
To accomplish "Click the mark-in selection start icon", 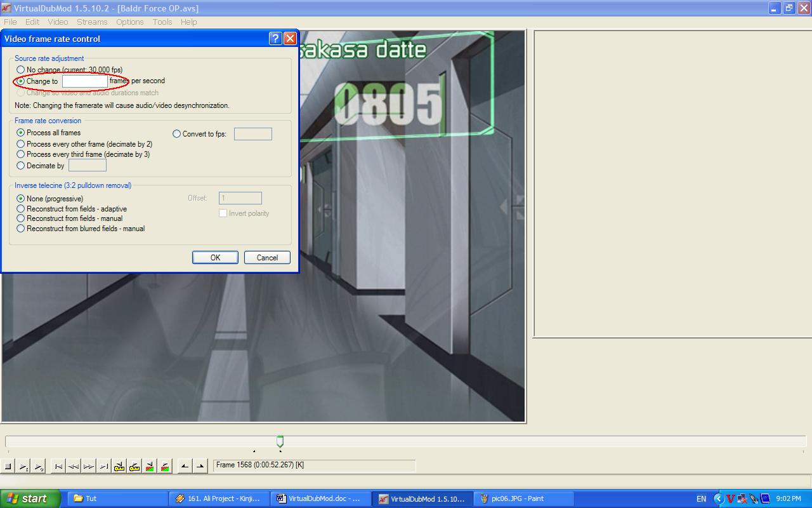I will (185, 467).
